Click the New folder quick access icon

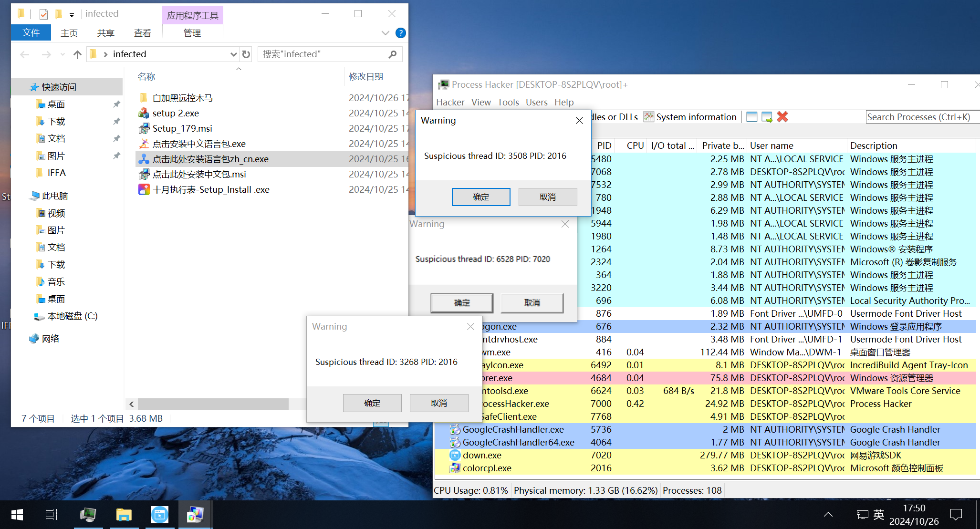[x=59, y=14]
